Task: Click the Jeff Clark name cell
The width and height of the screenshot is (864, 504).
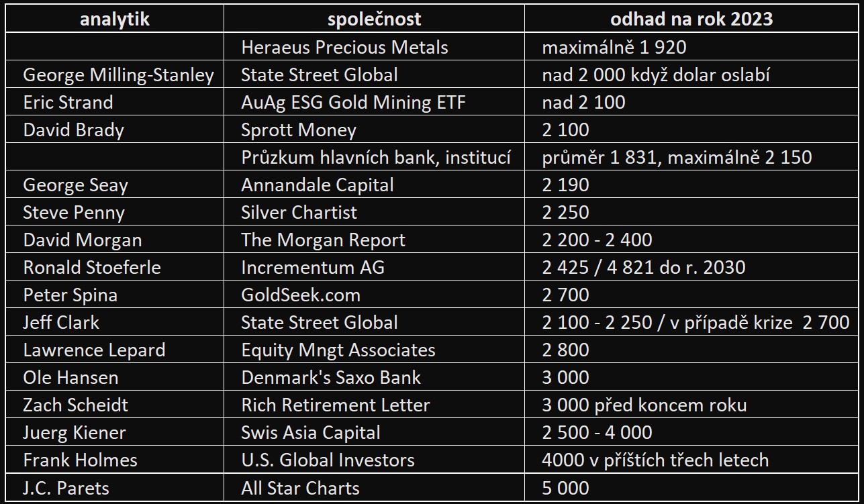Action: click(x=114, y=322)
